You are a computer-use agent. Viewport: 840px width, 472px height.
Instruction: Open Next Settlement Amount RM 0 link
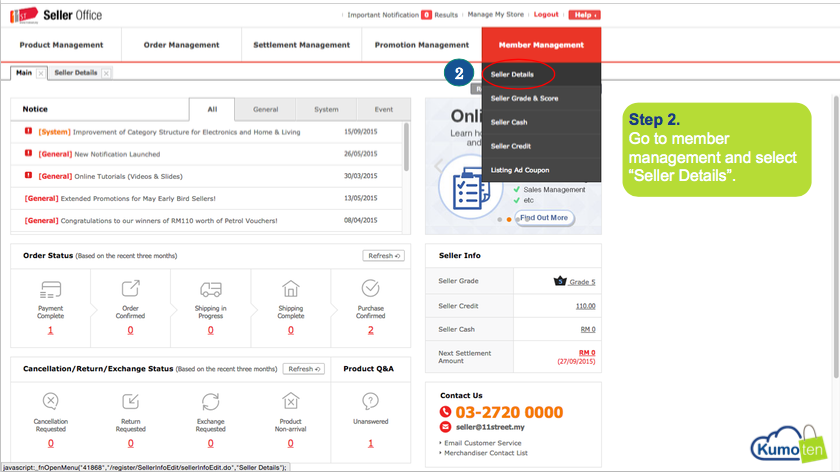[587, 353]
